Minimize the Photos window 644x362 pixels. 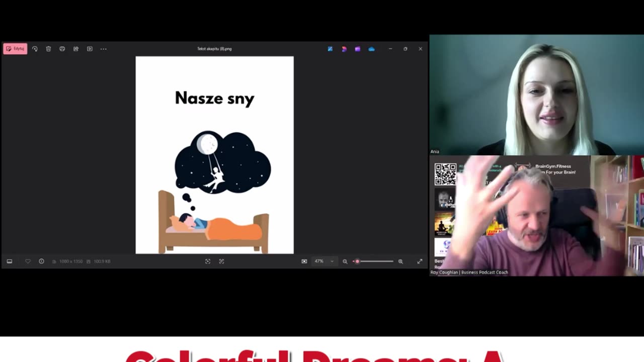(390, 49)
